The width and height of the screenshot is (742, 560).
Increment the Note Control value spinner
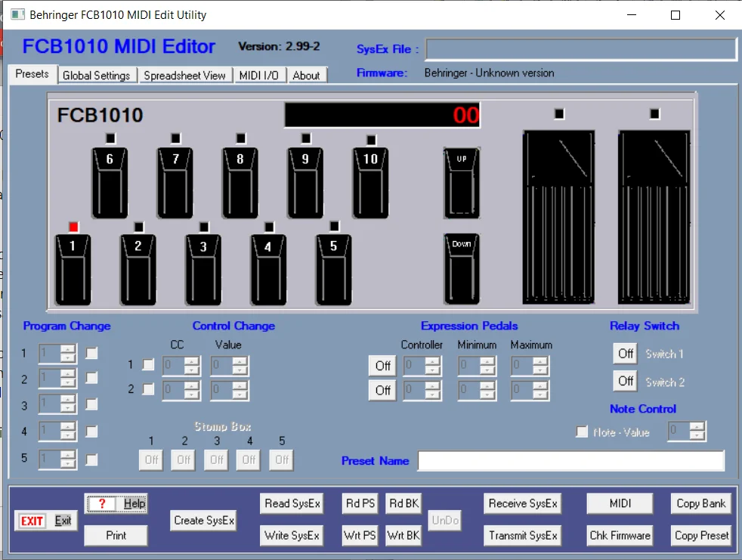697,427
